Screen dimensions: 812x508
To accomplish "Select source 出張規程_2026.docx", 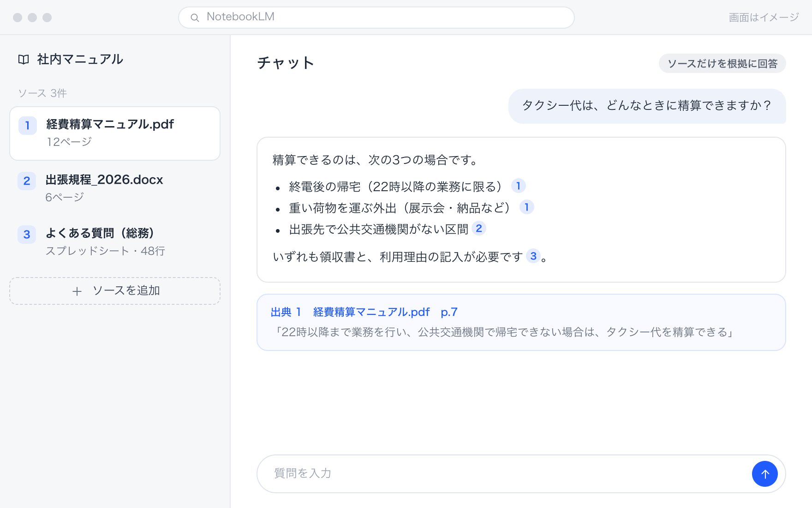I will [115, 188].
